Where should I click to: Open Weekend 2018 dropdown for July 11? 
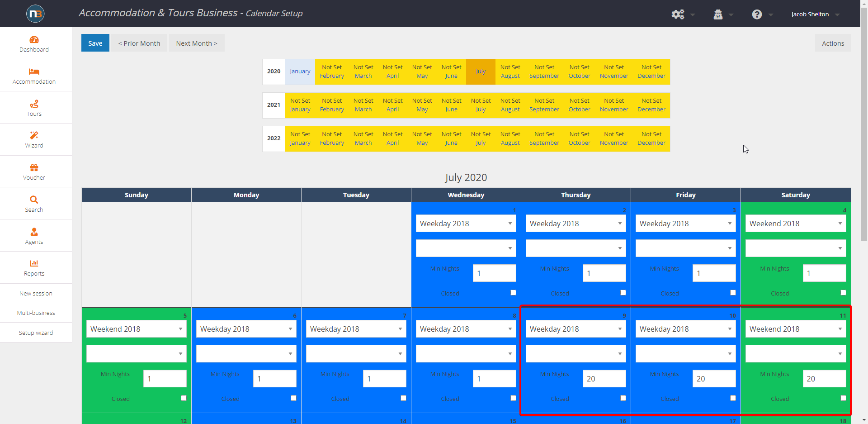[x=796, y=329]
